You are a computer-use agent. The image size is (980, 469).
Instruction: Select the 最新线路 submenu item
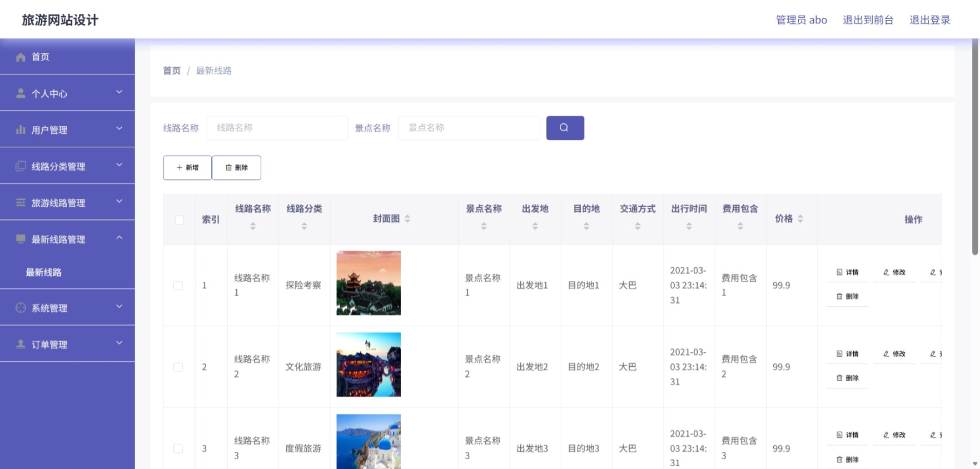(x=67, y=272)
